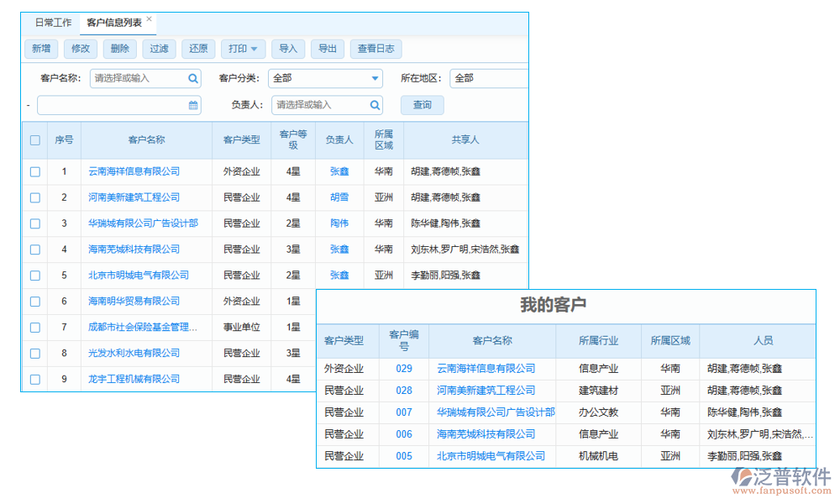Check the box for row 6 海南明华贸易有限公司
Screen dimensions: 840x504
pyautogui.click(x=35, y=302)
